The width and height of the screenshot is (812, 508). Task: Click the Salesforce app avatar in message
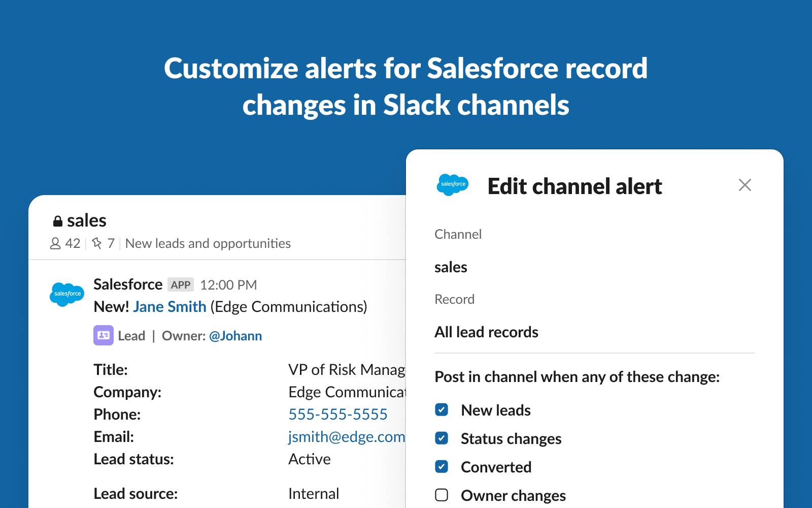tap(67, 294)
